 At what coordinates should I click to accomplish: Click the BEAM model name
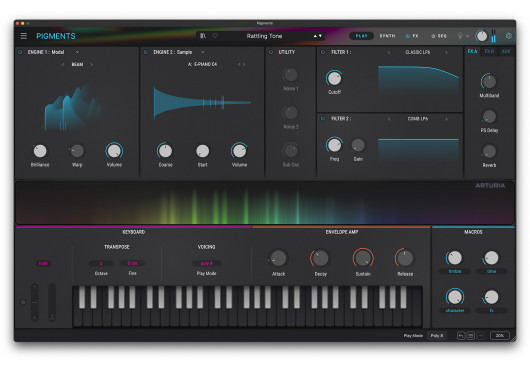77,64
